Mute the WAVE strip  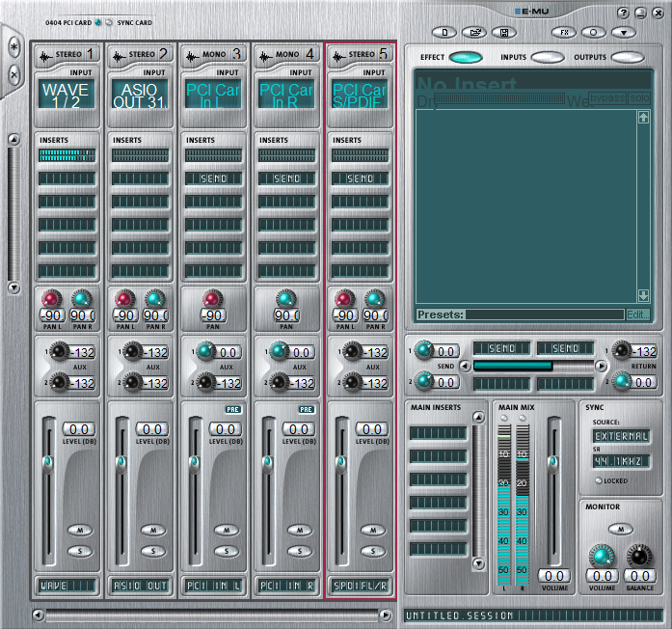click(x=79, y=530)
